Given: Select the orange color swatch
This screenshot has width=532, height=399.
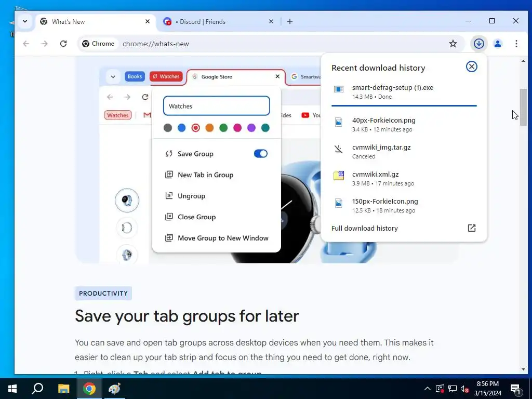Looking at the screenshot, I should [x=209, y=128].
